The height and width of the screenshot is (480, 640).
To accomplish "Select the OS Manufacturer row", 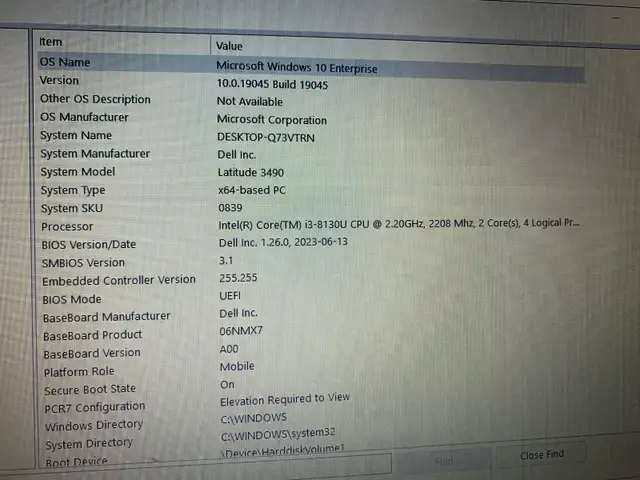I will (84, 117).
